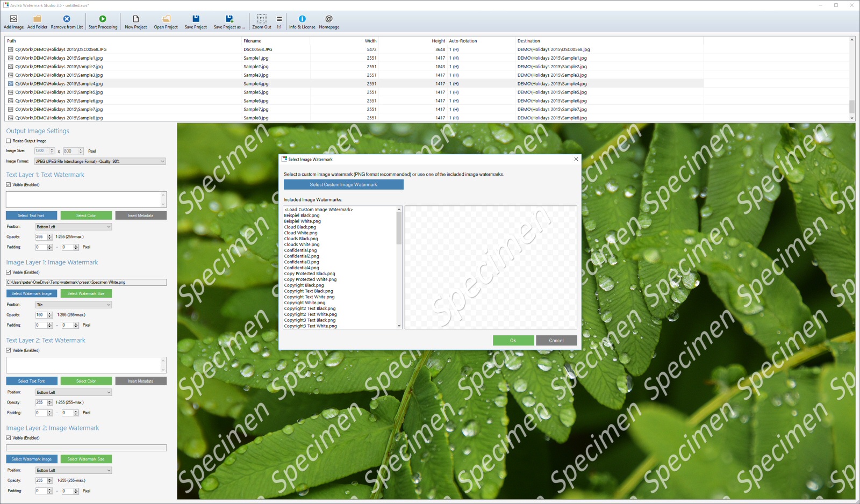
Task: Click the watermark list scrollbar down arrow
Action: [x=399, y=326]
